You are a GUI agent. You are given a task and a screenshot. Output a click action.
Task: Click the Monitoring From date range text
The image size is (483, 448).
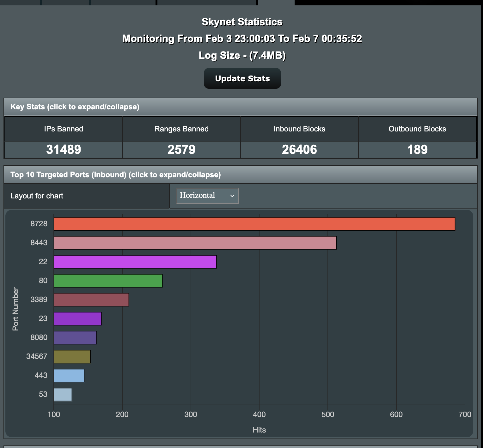242,39
